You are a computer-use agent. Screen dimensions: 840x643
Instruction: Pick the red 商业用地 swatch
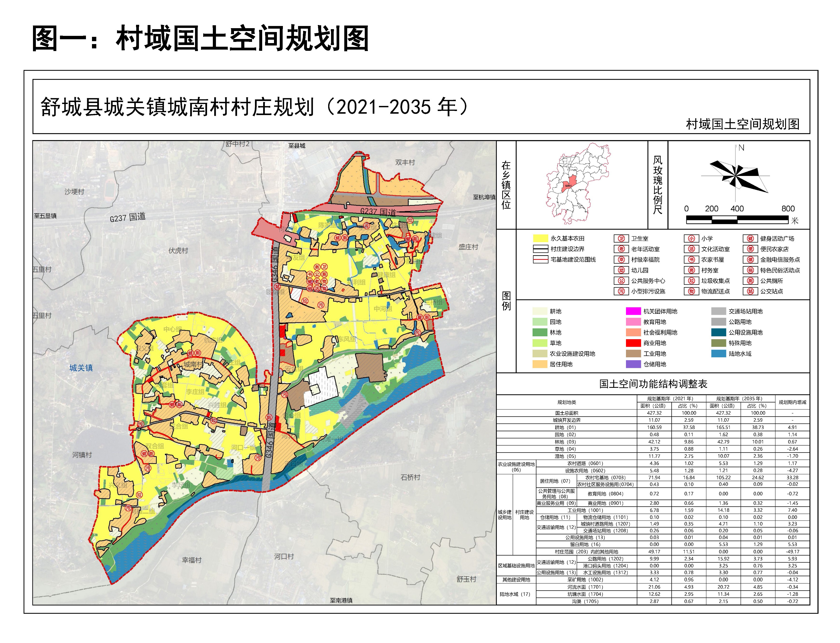point(633,343)
